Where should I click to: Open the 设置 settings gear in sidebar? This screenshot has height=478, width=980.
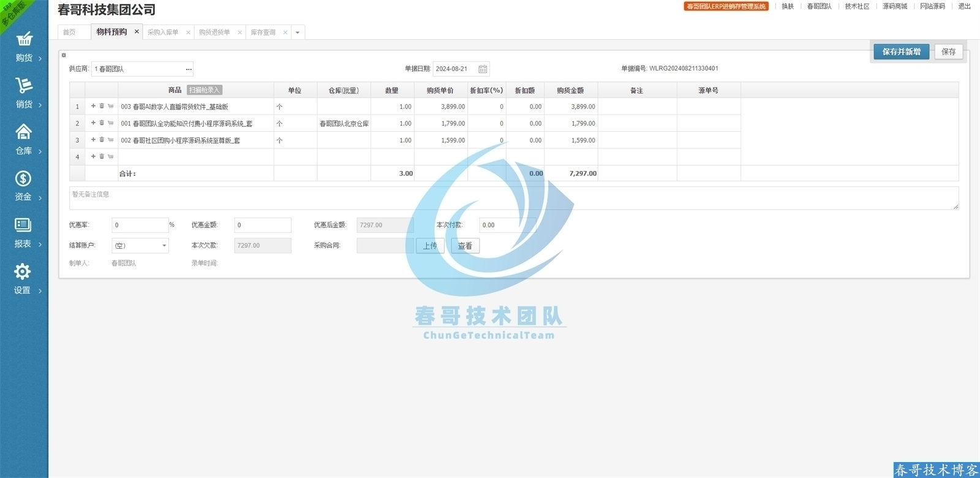click(24, 279)
